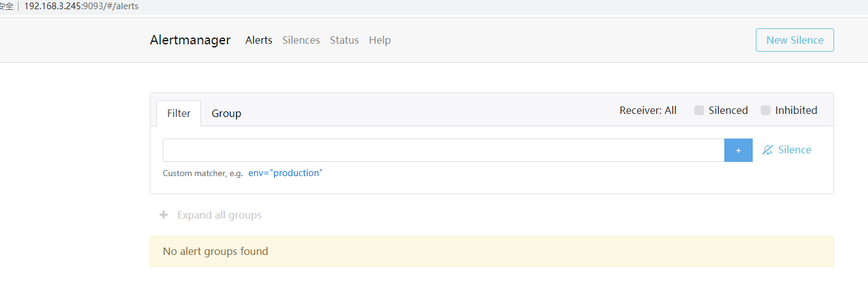
Task: Enable the Inhibited checkbox
Action: (x=766, y=110)
